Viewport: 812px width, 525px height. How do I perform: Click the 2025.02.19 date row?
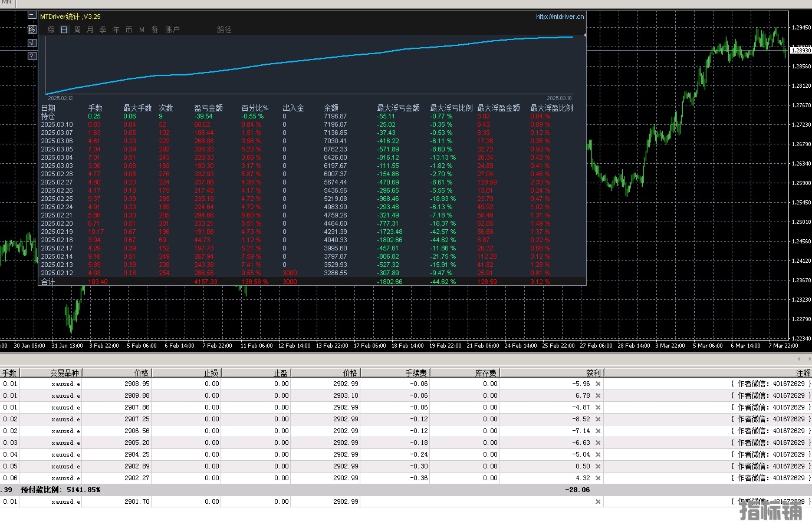pyautogui.click(x=57, y=232)
